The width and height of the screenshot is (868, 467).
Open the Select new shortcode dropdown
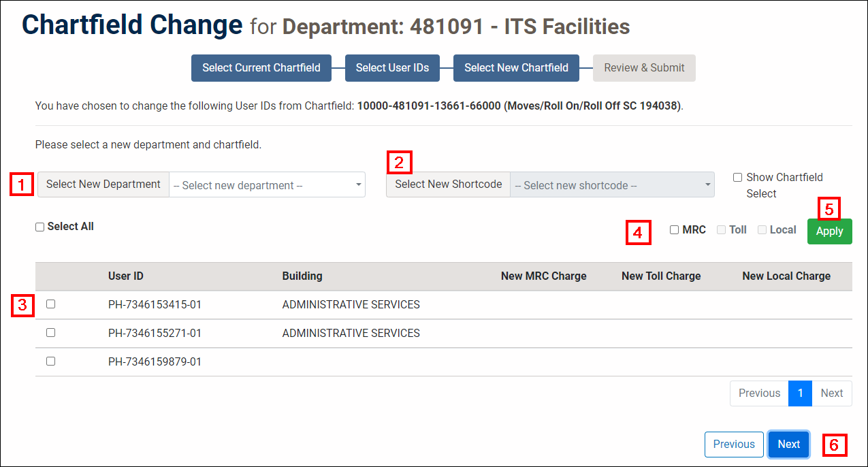pos(611,184)
